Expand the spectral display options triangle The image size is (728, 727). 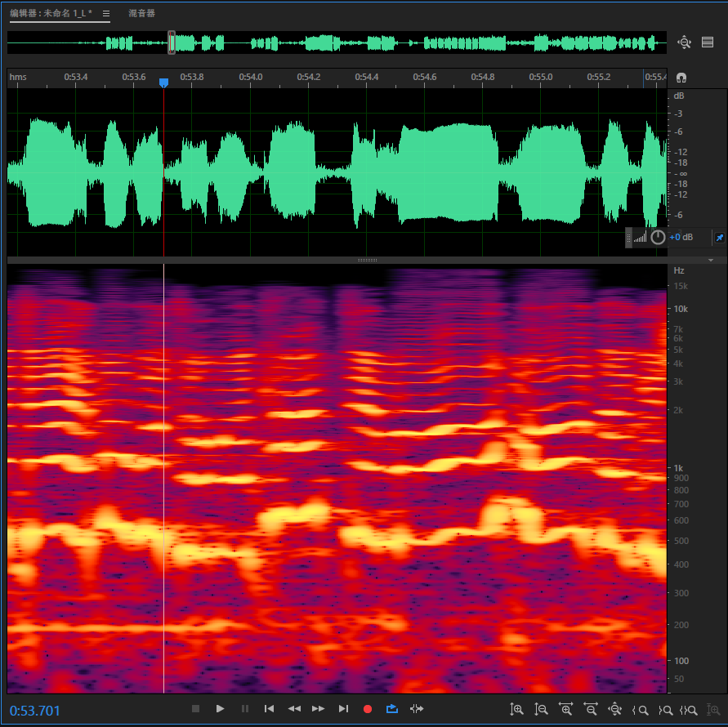click(711, 260)
